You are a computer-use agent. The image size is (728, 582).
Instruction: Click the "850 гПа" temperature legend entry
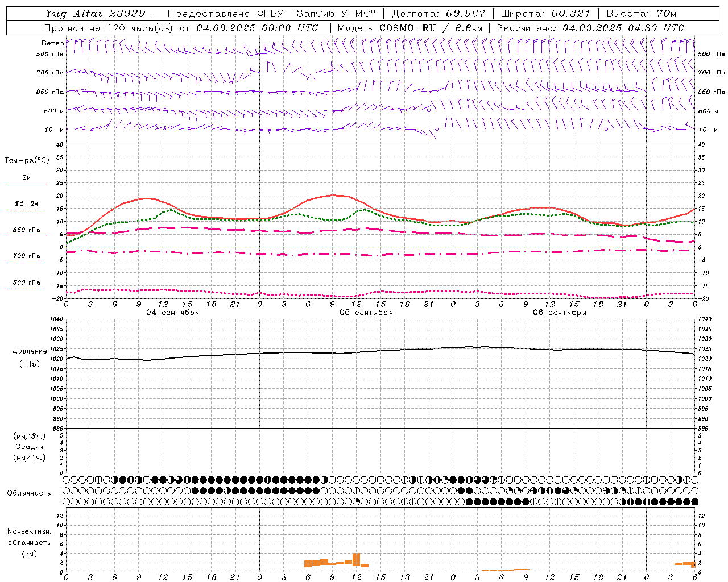pos(26,230)
